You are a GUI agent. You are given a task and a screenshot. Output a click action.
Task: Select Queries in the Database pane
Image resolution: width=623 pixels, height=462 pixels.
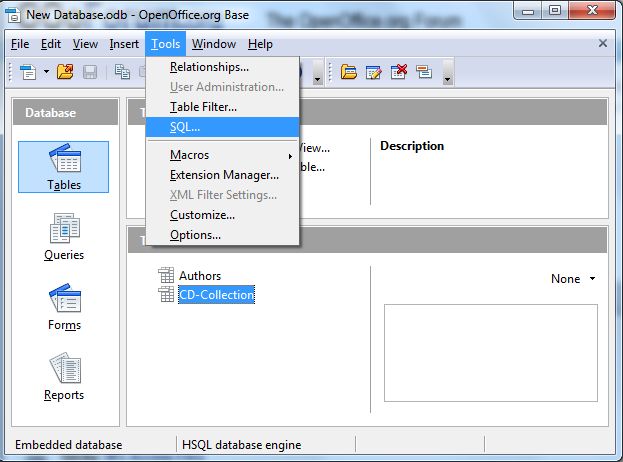(64, 237)
